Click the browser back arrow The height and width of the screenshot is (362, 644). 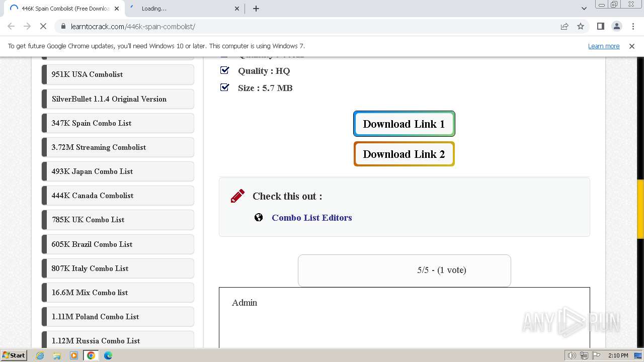[11, 26]
